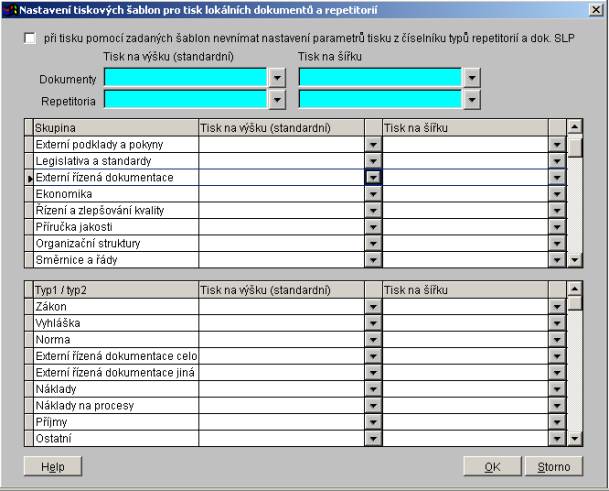
Task: Confirm settings with the OK button
Action: click(x=492, y=467)
